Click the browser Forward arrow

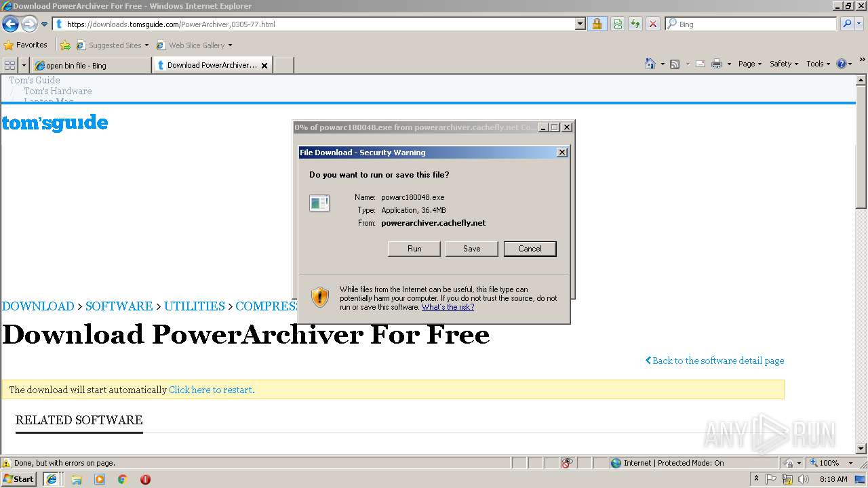(x=29, y=24)
